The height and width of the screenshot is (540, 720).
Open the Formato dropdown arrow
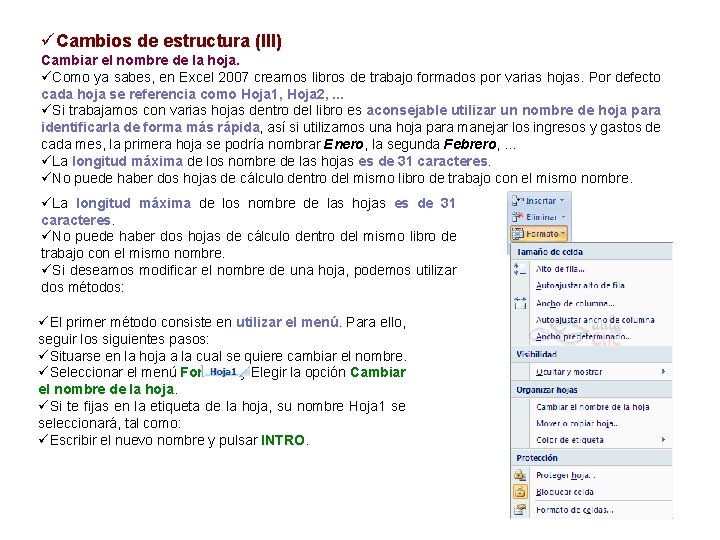pos(562,234)
